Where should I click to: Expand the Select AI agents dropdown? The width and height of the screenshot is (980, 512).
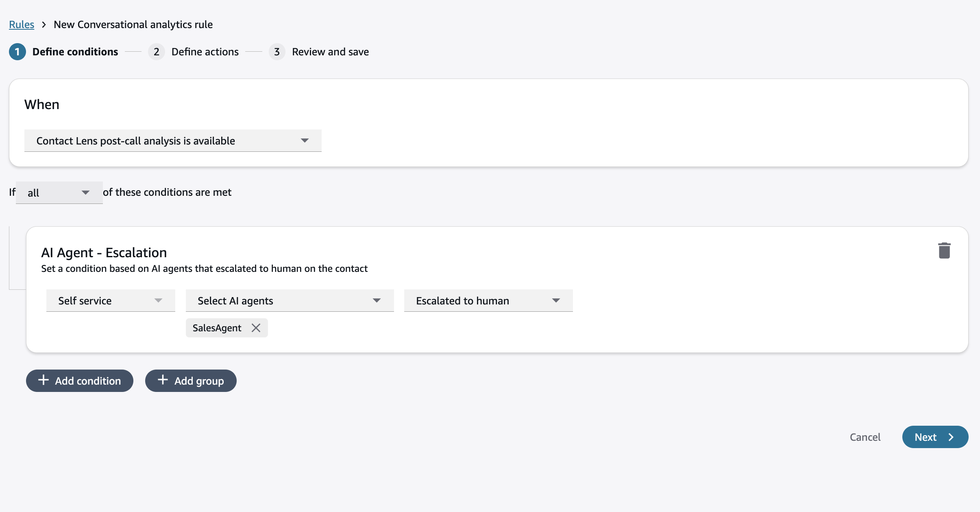[290, 301]
